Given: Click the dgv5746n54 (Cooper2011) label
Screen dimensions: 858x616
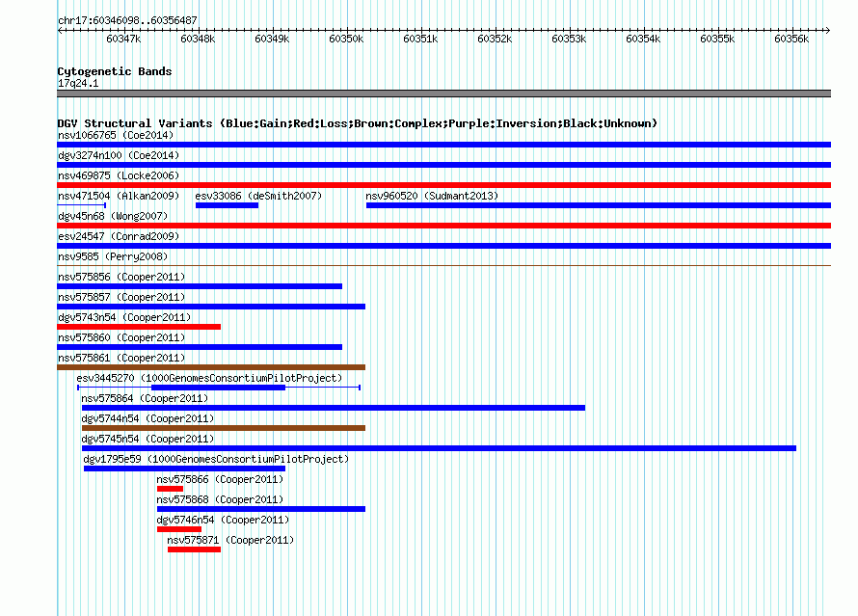Looking at the screenshot, I should [223, 520].
